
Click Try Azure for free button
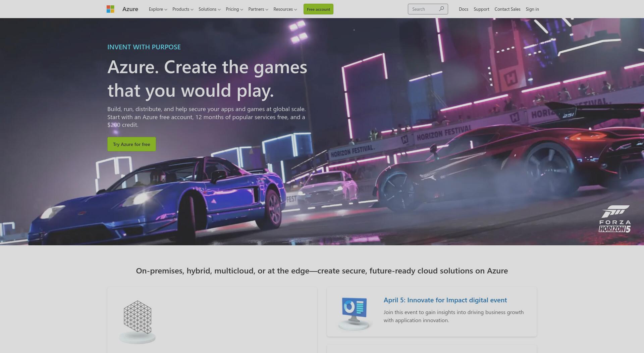pyautogui.click(x=131, y=144)
